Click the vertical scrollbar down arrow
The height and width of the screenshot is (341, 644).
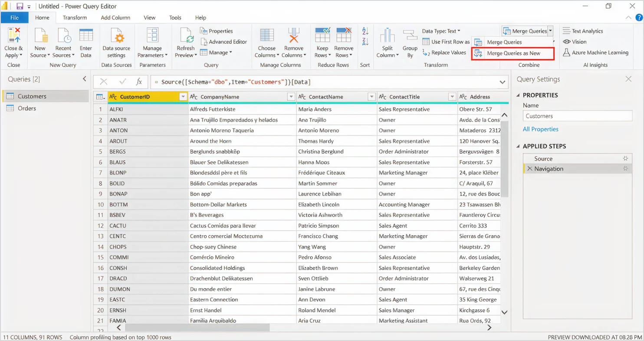[504, 311]
